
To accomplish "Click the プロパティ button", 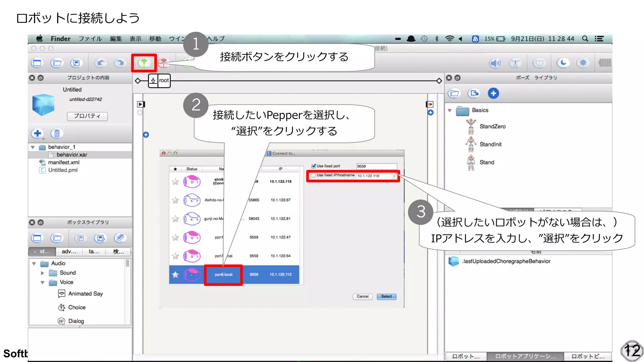I will click(87, 116).
